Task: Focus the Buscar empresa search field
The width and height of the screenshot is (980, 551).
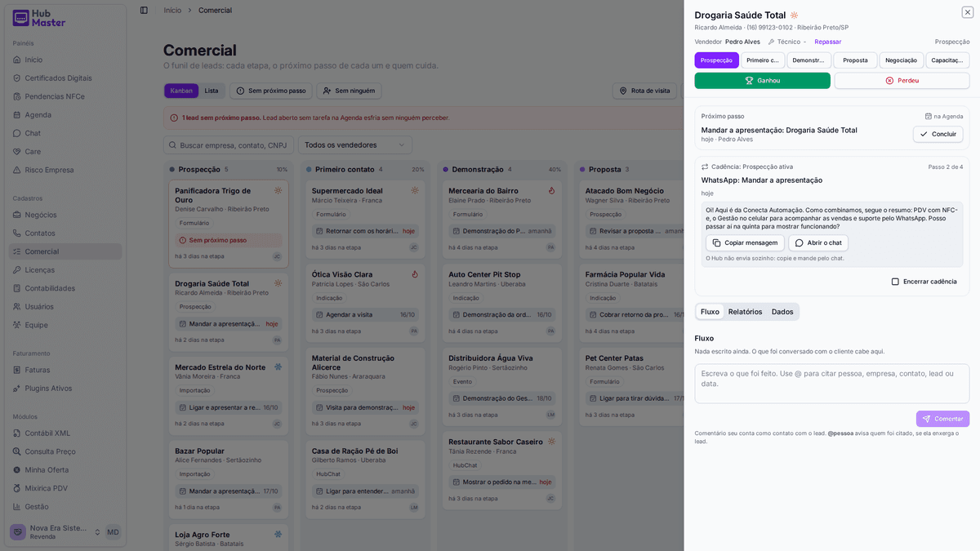Action: [x=229, y=145]
